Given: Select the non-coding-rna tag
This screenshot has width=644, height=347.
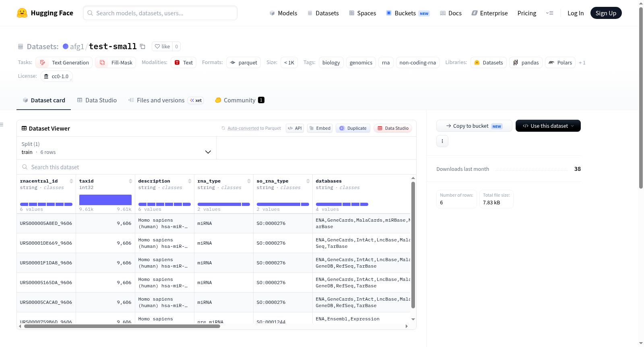Looking at the screenshot, I should (x=418, y=62).
